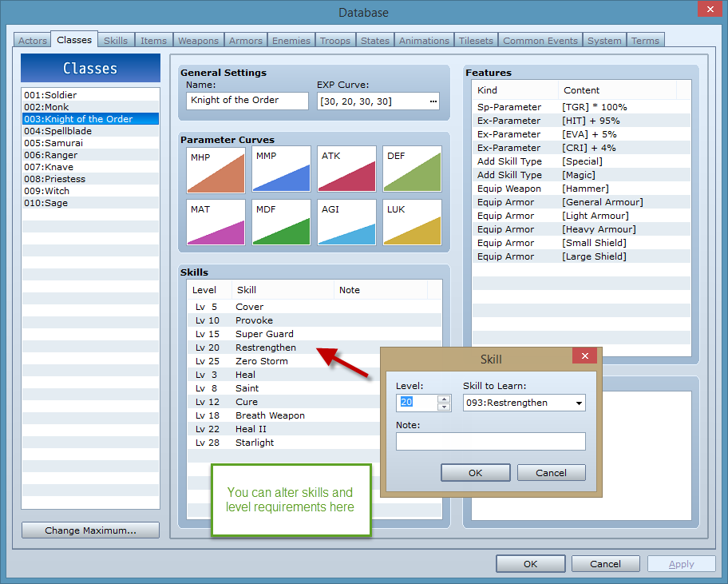Click the class Name input field
728x584 pixels.
point(247,101)
